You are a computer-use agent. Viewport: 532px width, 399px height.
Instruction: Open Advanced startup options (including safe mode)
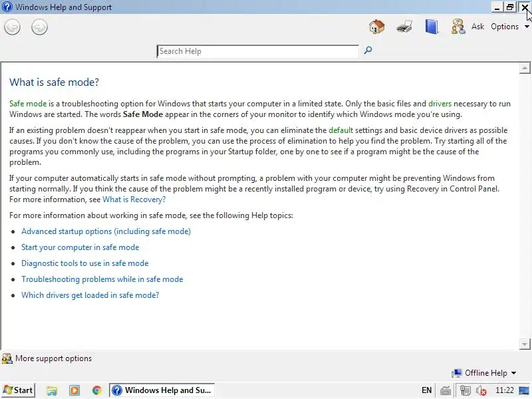[106, 231]
